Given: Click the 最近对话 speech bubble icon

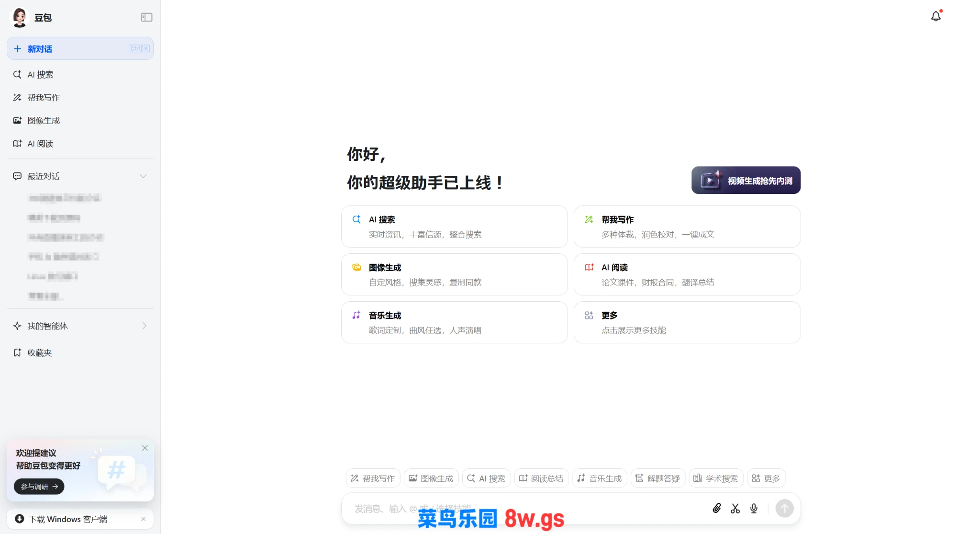Looking at the screenshot, I should coord(17,176).
